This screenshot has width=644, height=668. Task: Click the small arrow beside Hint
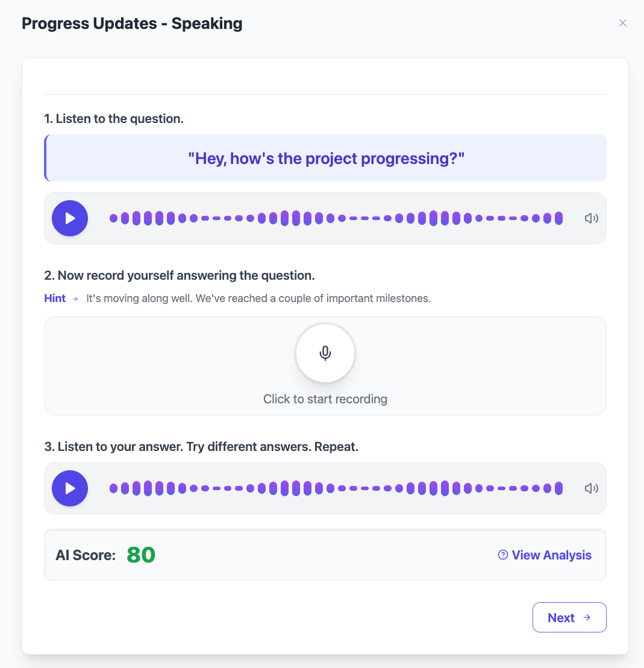[x=75, y=298]
